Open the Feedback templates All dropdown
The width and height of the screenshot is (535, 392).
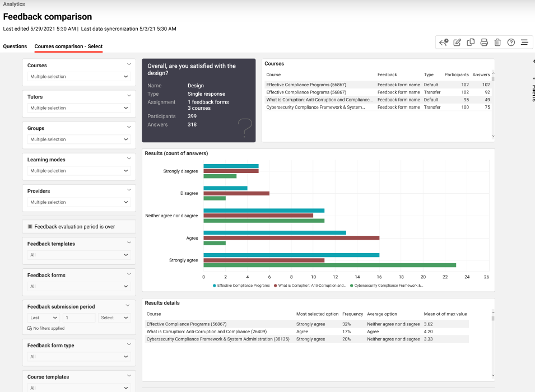point(79,255)
